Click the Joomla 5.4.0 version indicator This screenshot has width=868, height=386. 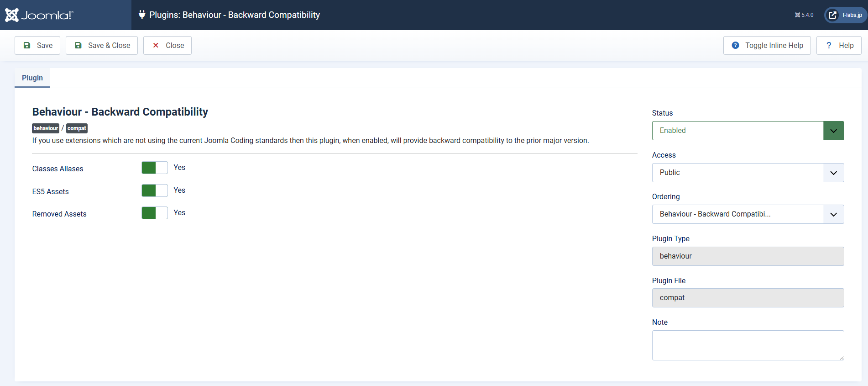click(804, 15)
